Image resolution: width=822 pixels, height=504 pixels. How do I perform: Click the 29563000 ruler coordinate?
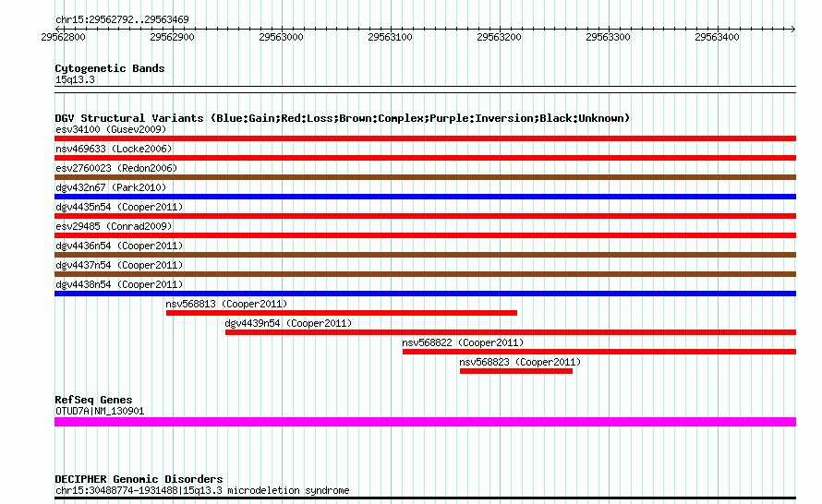click(281, 37)
